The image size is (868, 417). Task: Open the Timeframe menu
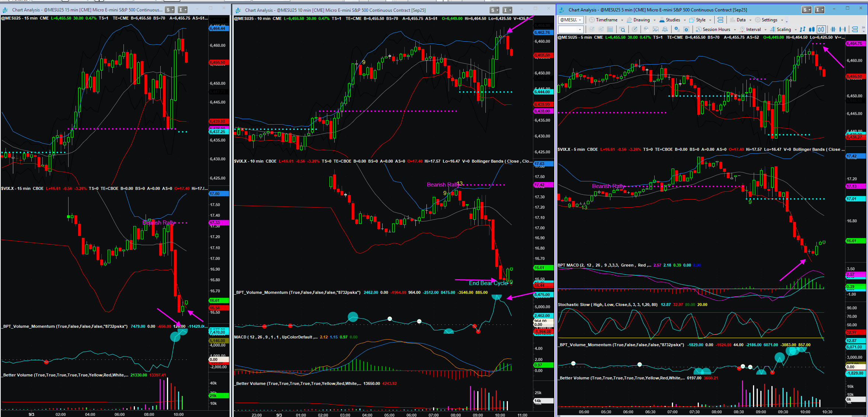click(606, 20)
